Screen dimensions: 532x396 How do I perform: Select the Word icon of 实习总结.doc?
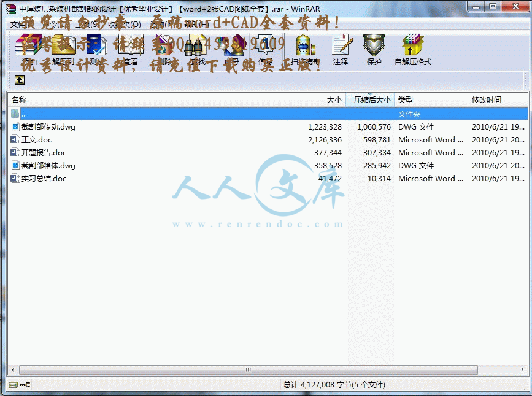click(x=15, y=179)
